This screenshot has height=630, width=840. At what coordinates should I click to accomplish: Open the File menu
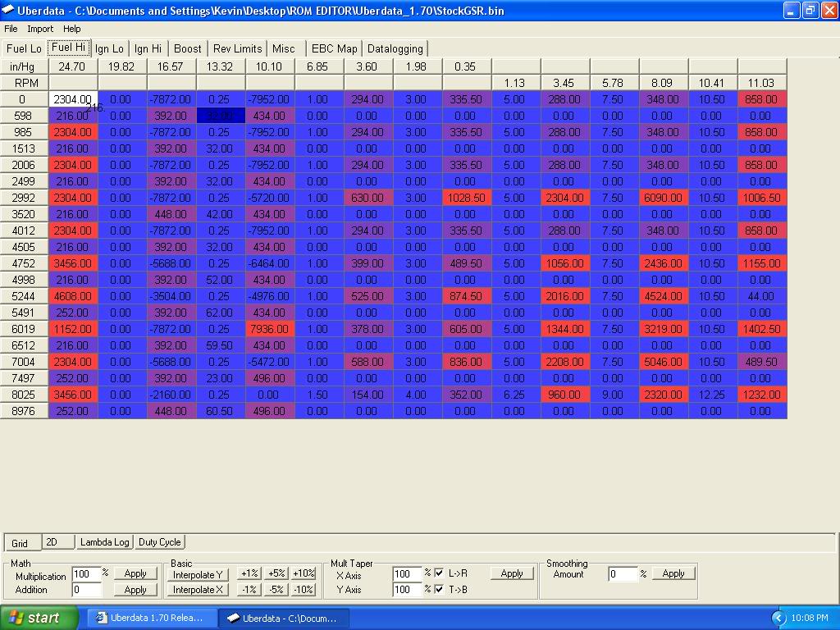[x=11, y=29]
